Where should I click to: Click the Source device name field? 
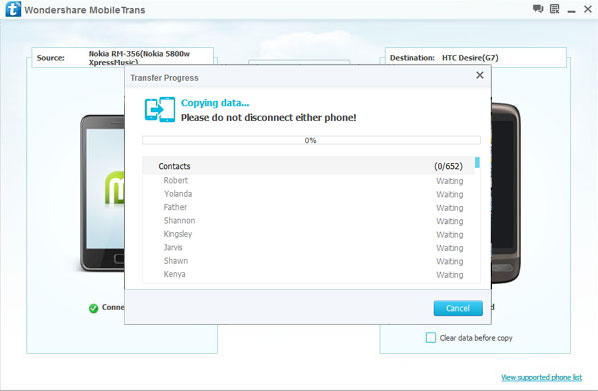coord(122,58)
